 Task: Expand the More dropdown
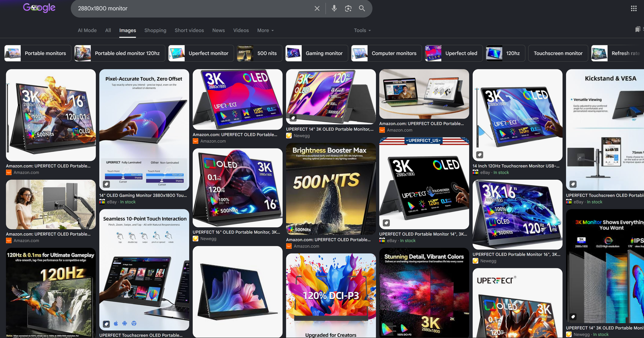pyautogui.click(x=265, y=30)
